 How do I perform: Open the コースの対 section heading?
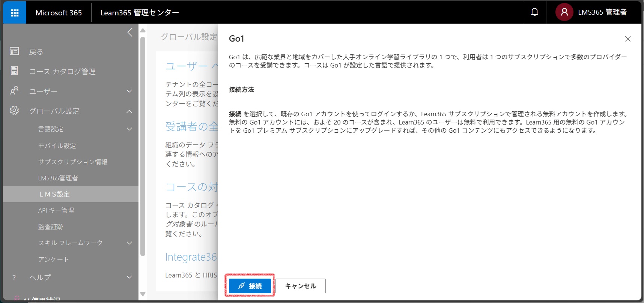pyautogui.click(x=192, y=187)
